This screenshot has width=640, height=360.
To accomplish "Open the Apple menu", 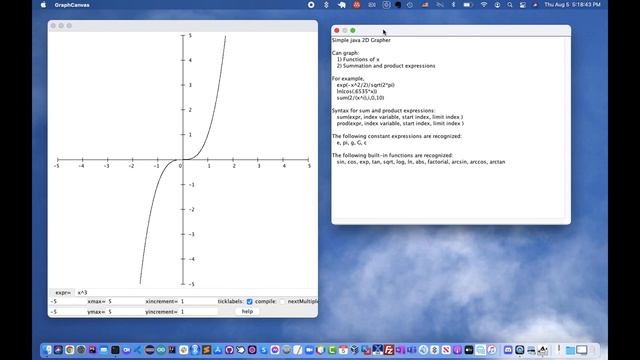I will tap(43, 5).
